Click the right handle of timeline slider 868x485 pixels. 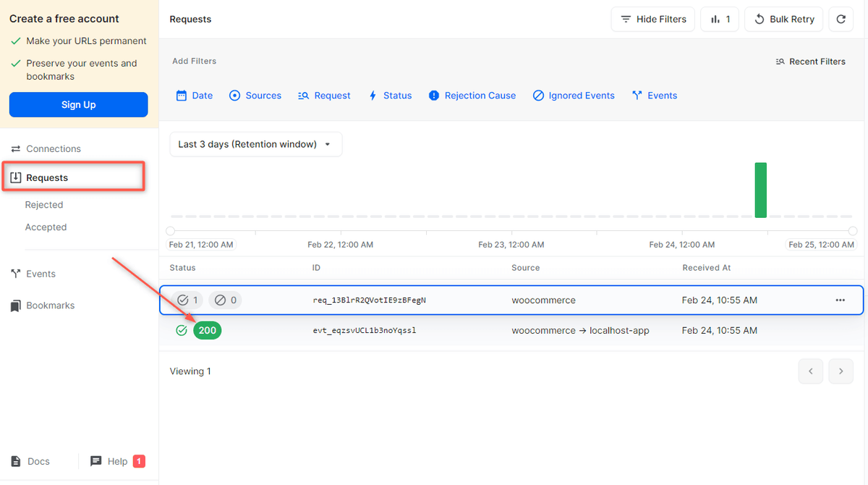click(853, 231)
